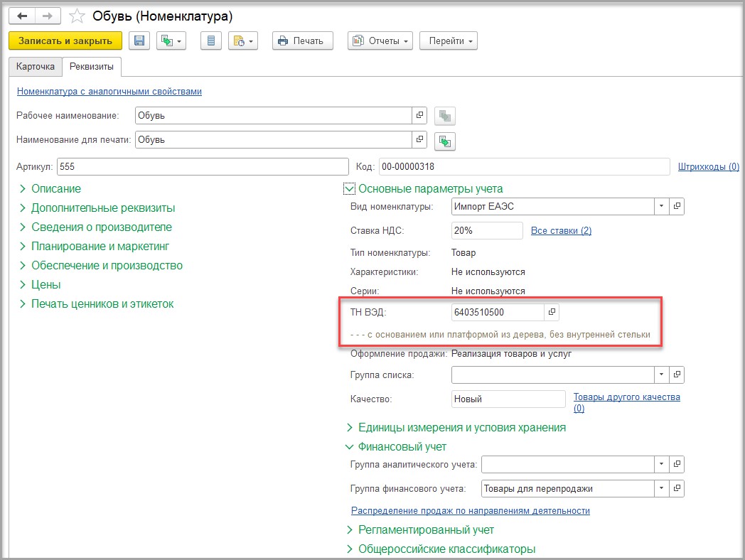Add Обувь to favorites with star icon

[77, 16]
